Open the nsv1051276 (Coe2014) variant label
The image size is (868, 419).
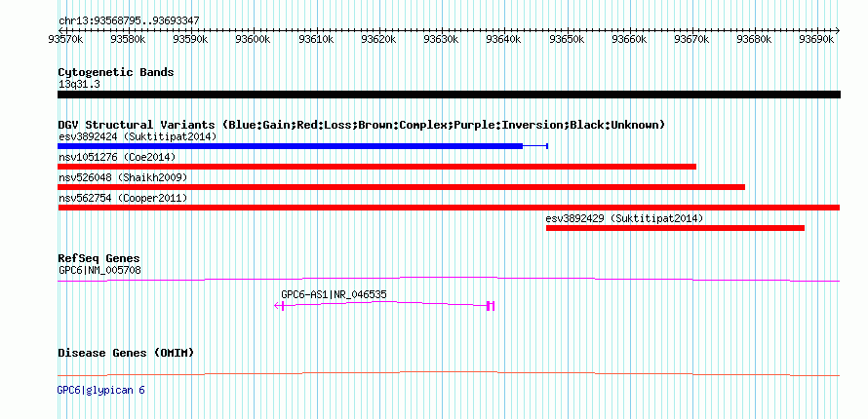pyautogui.click(x=117, y=158)
